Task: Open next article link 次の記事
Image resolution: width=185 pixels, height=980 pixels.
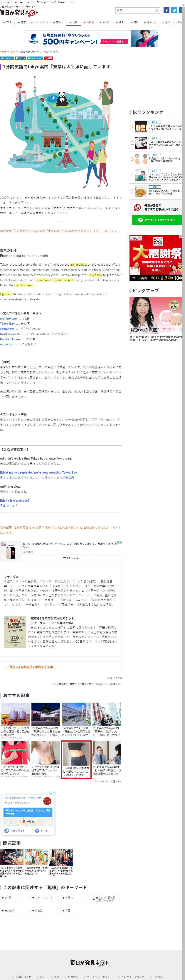Action: [60, 530]
